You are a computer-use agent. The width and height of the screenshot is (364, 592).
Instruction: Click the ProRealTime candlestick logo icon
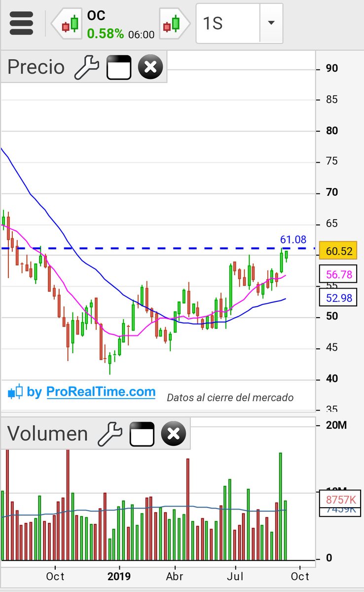point(15,392)
